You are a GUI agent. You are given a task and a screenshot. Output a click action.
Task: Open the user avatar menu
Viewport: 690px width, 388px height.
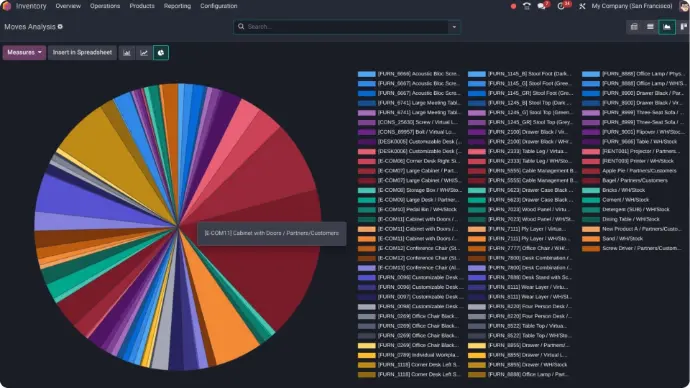[684, 6]
